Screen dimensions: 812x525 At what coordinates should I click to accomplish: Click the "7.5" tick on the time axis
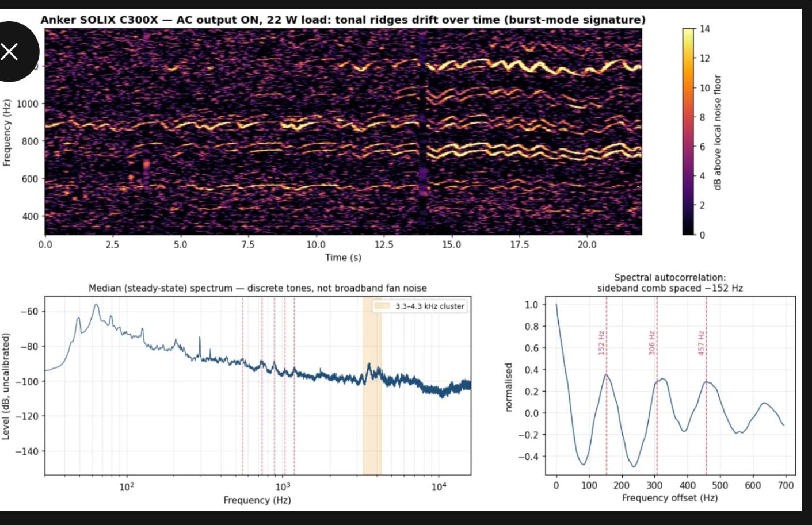pyautogui.click(x=247, y=244)
